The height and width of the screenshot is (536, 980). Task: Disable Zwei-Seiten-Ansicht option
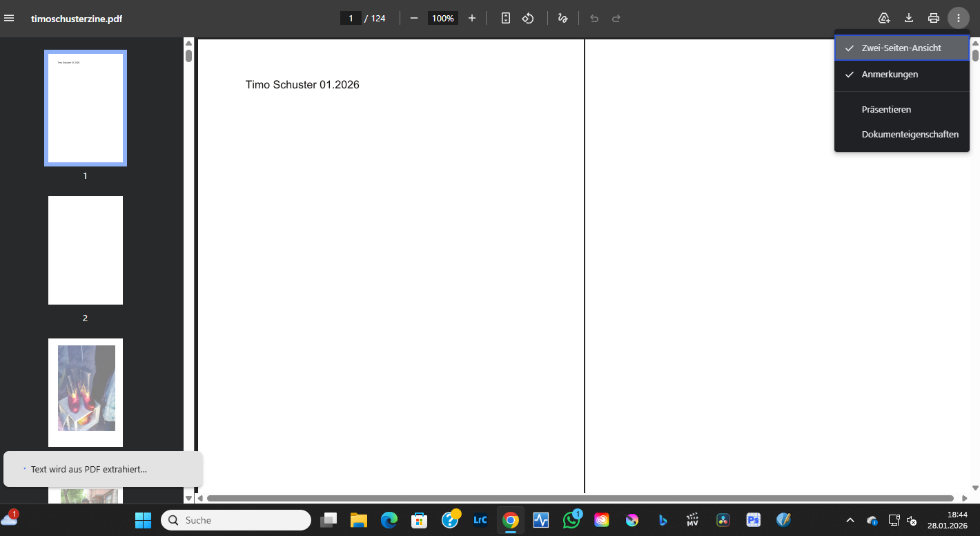coord(901,48)
